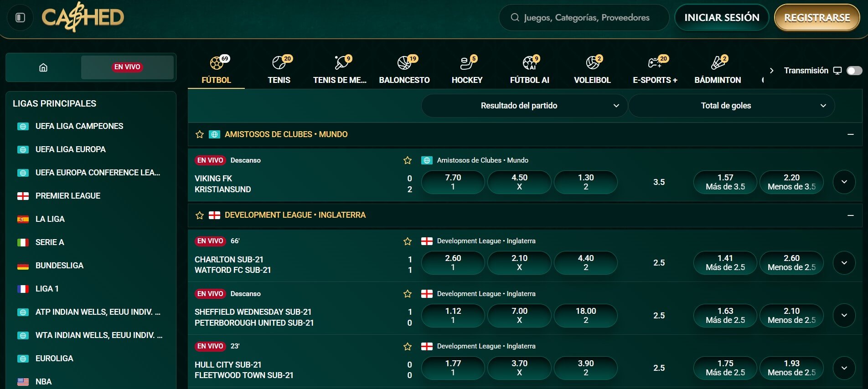The image size is (868, 389).
Task: Show more sports with right arrow
Action: 771,71
